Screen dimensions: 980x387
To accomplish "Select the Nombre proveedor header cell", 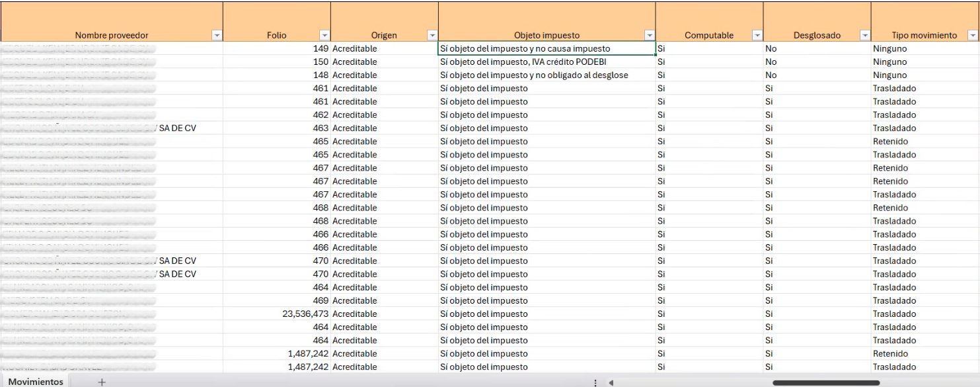I will [x=111, y=36].
